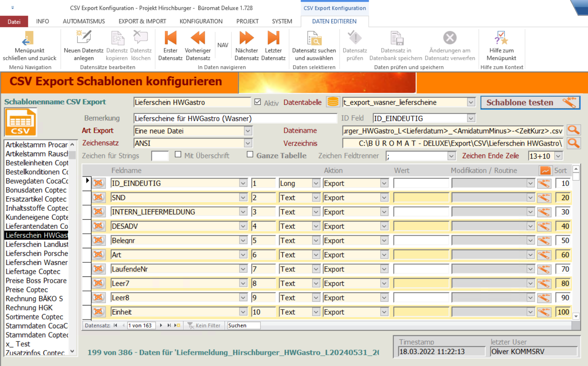Open the Art Export dropdown
The width and height of the screenshot is (588, 366).
pos(248,131)
